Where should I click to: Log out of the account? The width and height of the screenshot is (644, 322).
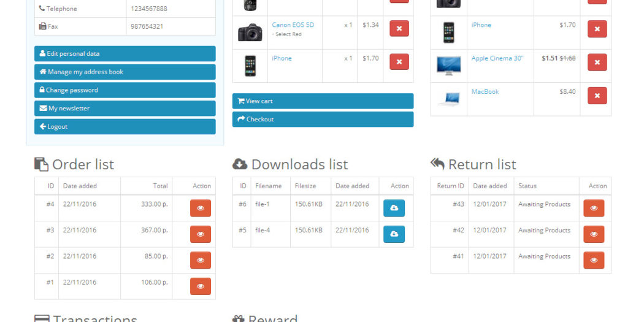coord(125,127)
